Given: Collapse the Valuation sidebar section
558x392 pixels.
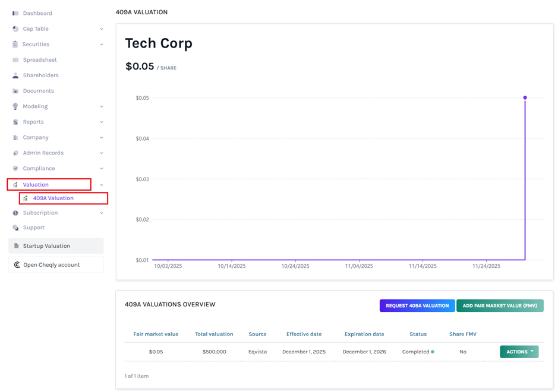Looking at the screenshot, I should 100,184.
